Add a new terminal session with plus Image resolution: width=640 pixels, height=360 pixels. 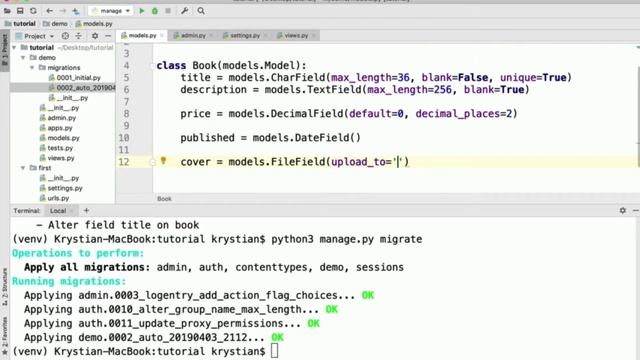tap(86, 211)
